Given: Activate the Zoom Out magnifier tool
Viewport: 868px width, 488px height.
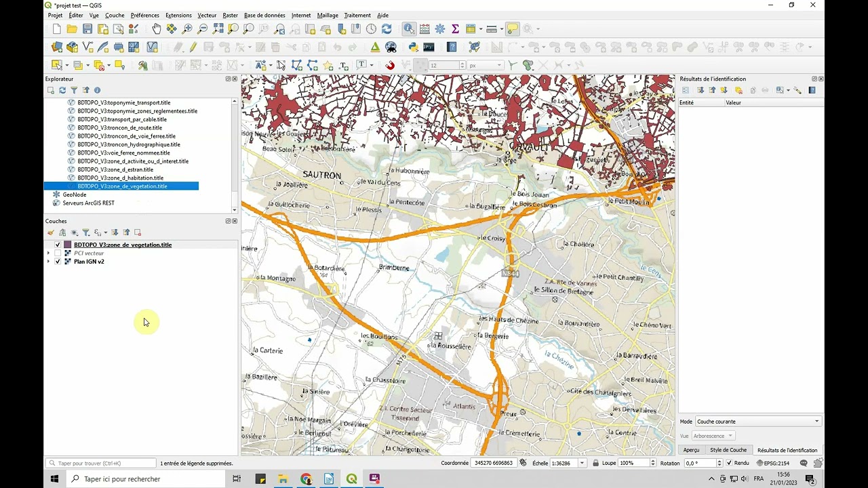Looking at the screenshot, I should 203,29.
